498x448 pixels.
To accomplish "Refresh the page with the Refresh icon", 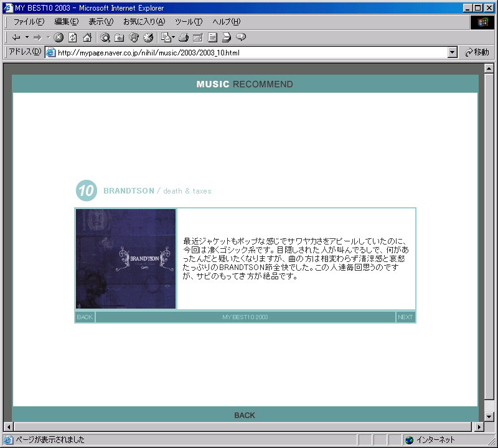I will (x=73, y=37).
